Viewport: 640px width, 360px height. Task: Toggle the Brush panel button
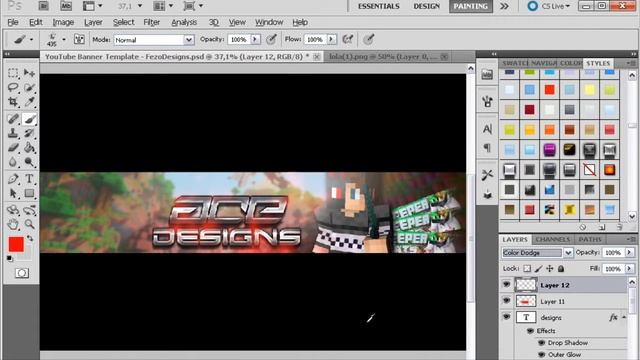coord(79,39)
